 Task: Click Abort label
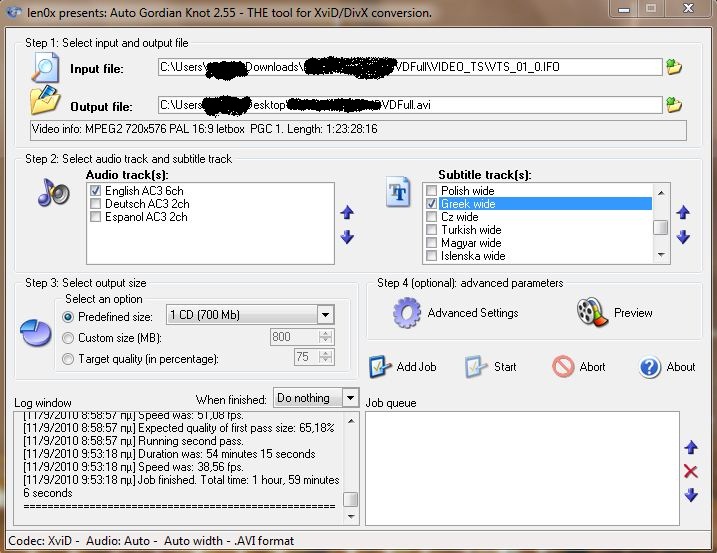(x=592, y=367)
